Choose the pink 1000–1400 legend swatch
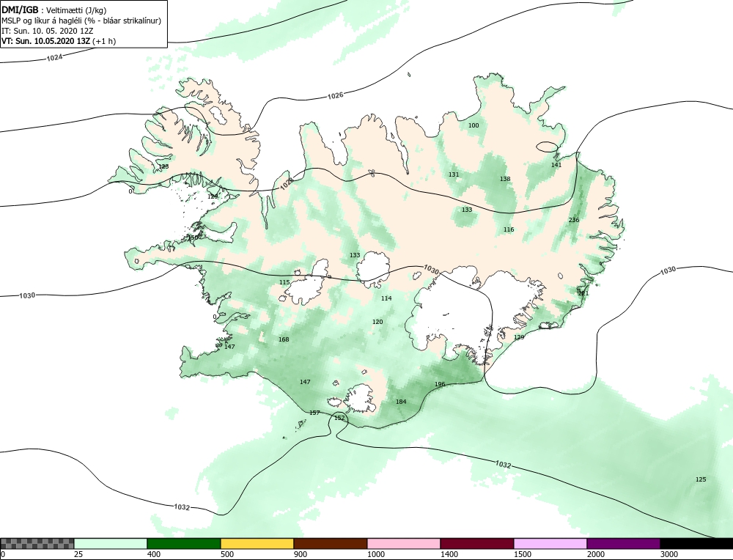733x560 pixels. 404,543
